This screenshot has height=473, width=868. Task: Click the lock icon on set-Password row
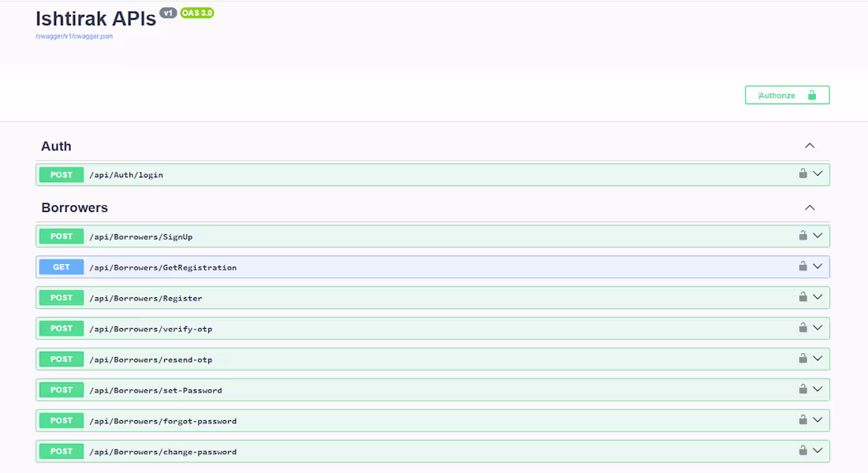tap(803, 389)
